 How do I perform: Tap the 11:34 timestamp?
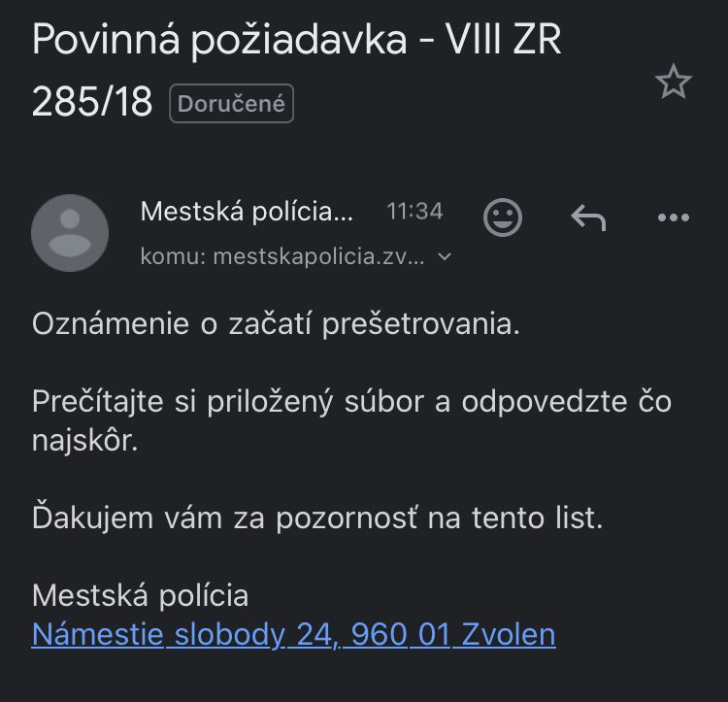pyautogui.click(x=414, y=211)
